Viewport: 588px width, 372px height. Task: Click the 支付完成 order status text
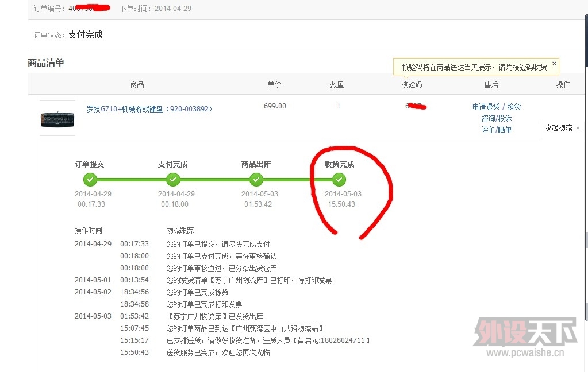coord(85,35)
